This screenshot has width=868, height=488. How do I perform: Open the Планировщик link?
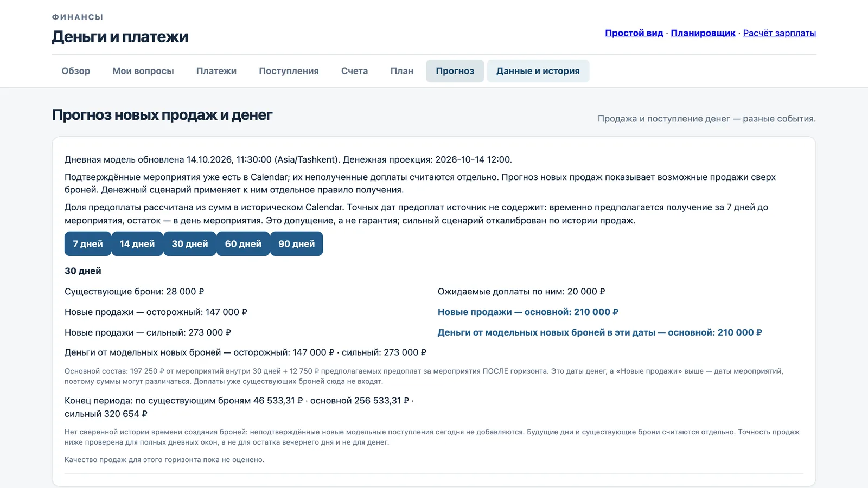[x=703, y=33]
